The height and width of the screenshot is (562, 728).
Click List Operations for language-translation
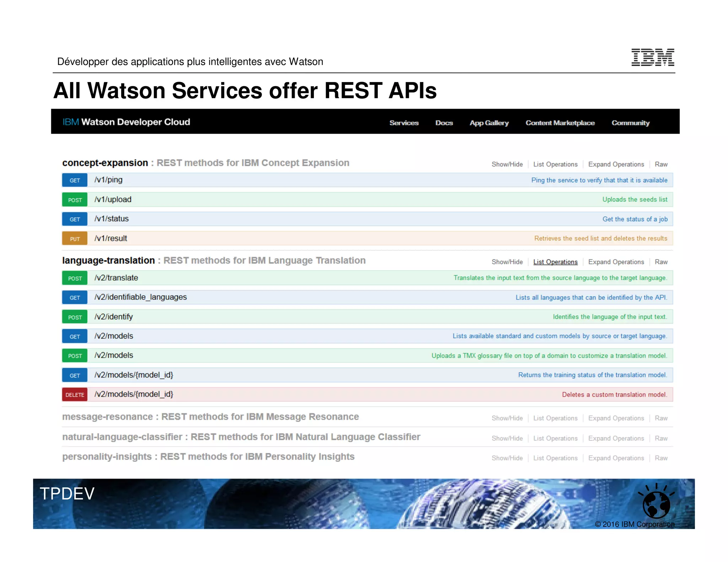tap(555, 262)
